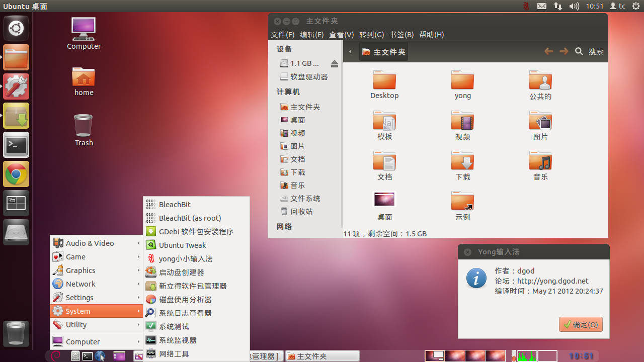Open the power cog session menu

click(x=635, y=6)
